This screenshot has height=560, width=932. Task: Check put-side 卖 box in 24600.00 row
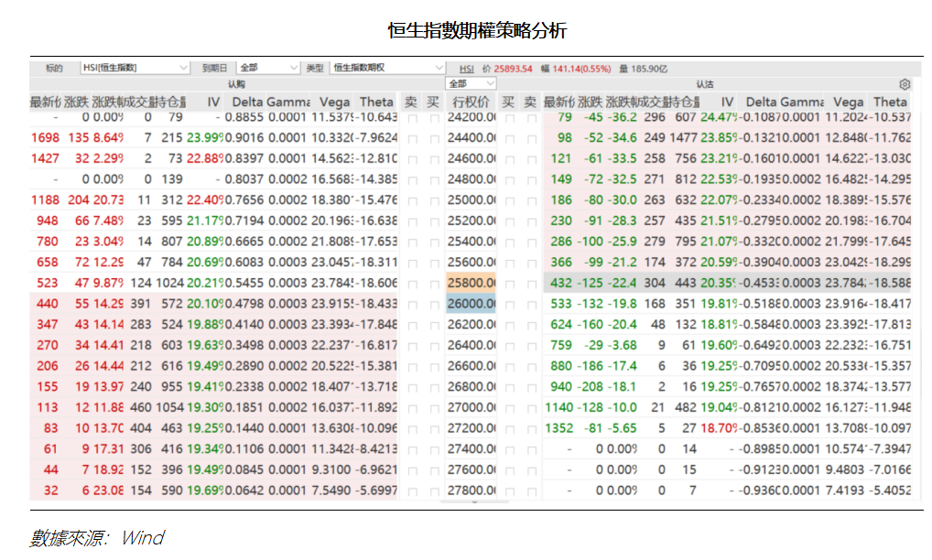[531, 160]
